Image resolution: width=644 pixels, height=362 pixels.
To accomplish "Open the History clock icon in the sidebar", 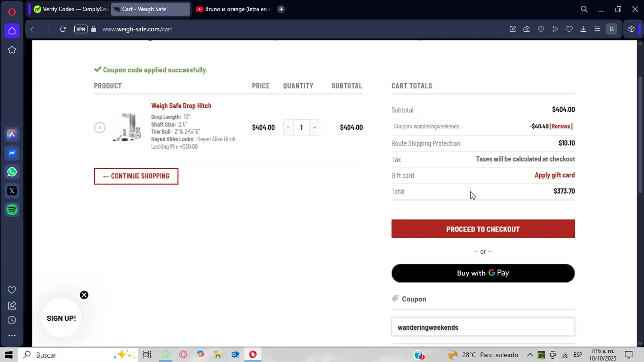I will coord(12,320).
